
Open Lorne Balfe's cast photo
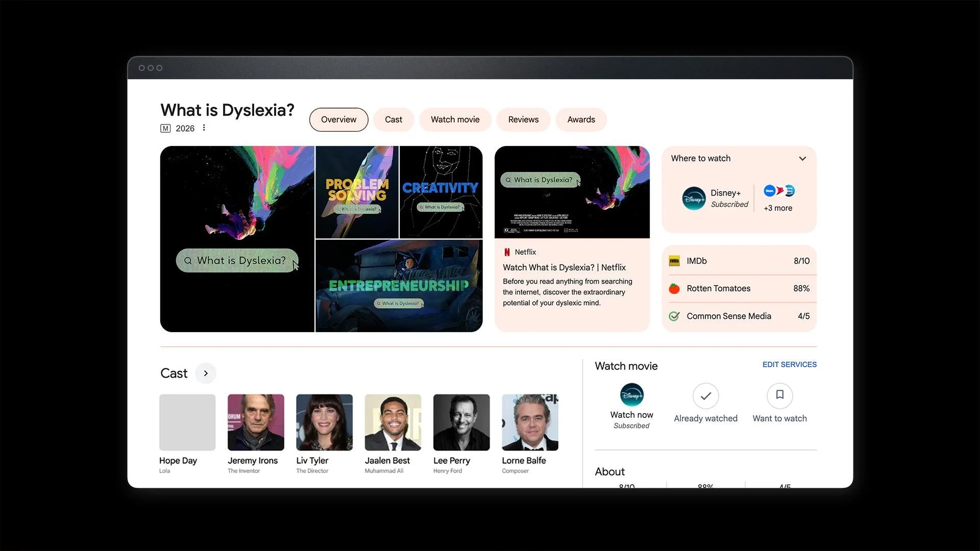point(530,422)
